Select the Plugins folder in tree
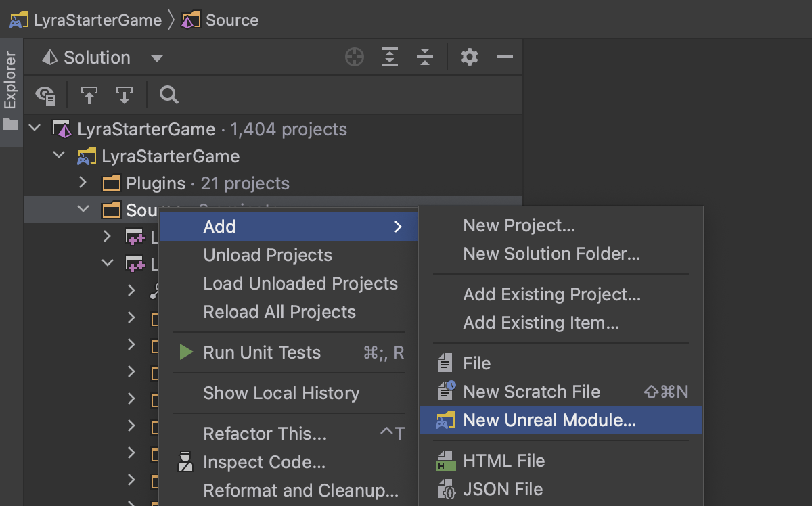Viewport: 812px width, 506px height. (x=155, y=183)
